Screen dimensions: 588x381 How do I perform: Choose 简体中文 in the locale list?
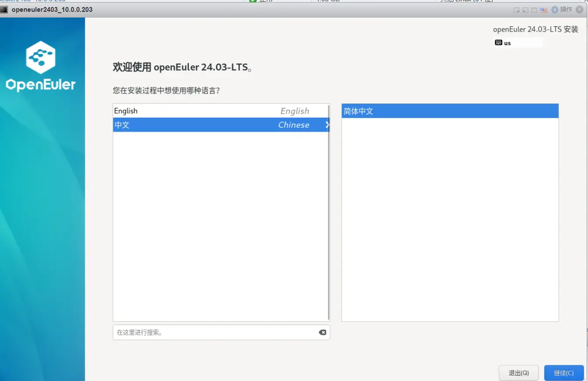click(450, 111)
